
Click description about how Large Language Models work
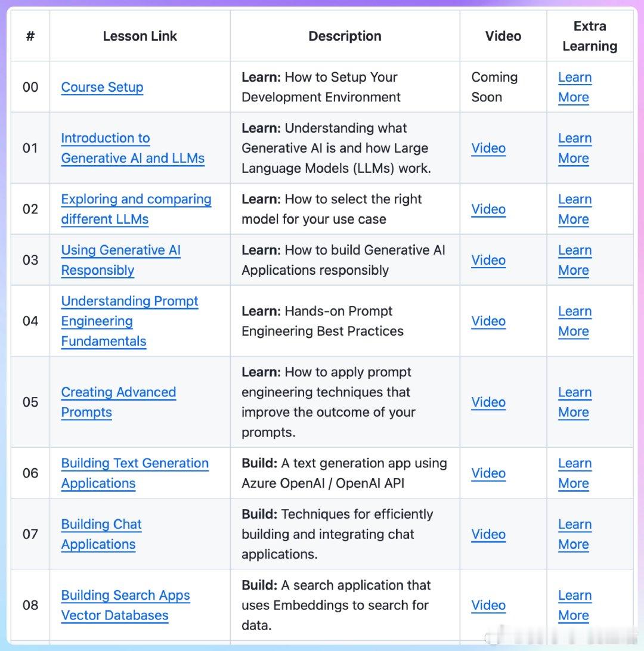tap(336, 148)
